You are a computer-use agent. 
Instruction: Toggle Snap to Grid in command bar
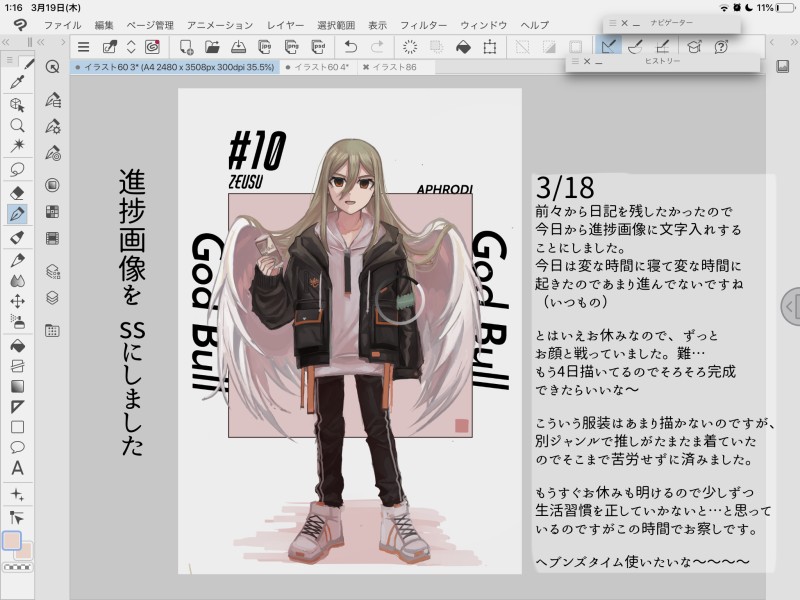[662, 47]
